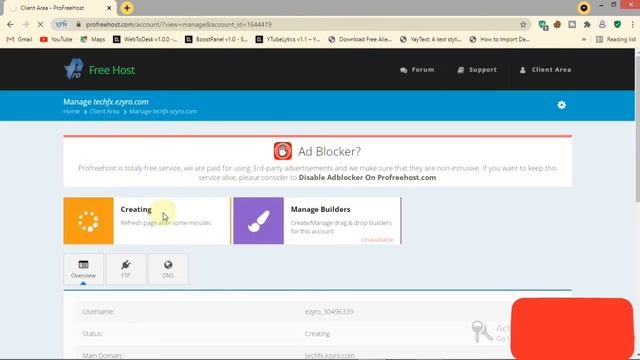Image resolution: width=640 pixels, height=360 pixels.
Task: Click username value ezyro_30496339
Action: (329, 312)
